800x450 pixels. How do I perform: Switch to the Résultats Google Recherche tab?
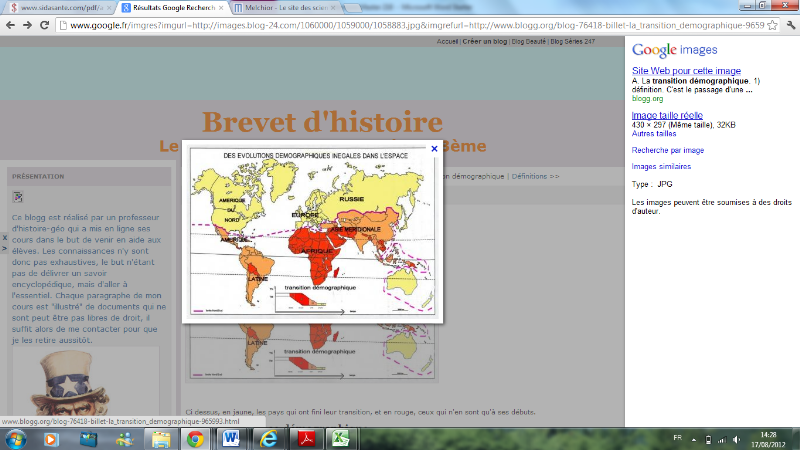(x=173, y=6)
